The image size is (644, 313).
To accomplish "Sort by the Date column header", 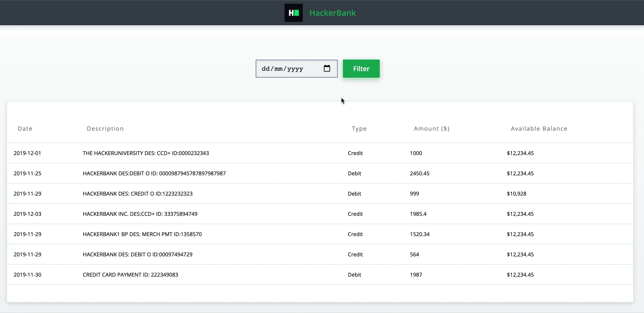I will click(x=25, y=129).
